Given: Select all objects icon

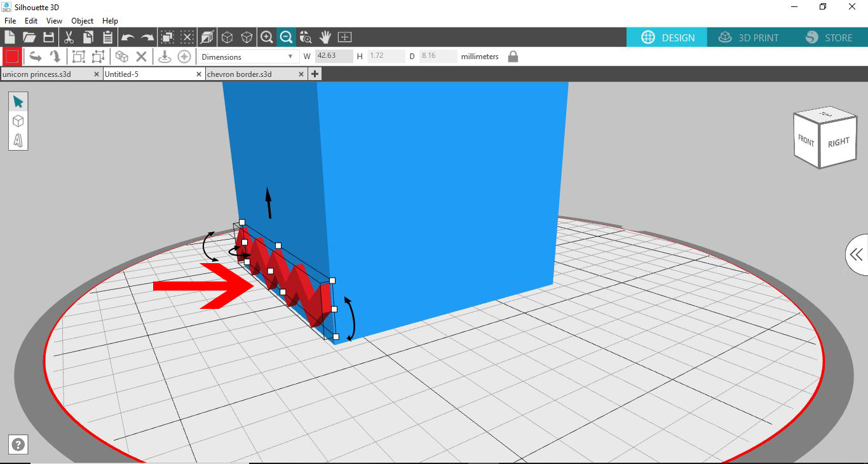Looking at the screenshot, I should 167,37.
